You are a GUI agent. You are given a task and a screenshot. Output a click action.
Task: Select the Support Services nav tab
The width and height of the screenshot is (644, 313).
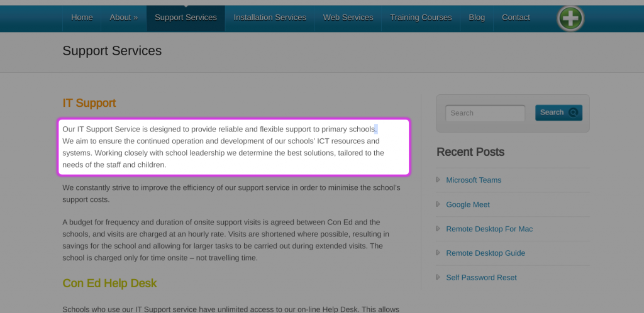[x=186, y=18]
